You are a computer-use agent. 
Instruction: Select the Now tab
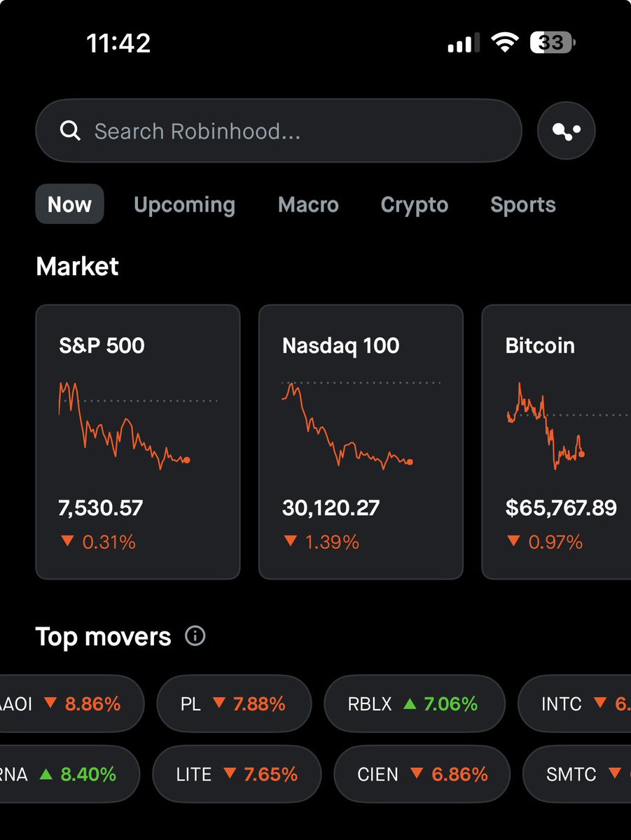[x=69, y=204]
